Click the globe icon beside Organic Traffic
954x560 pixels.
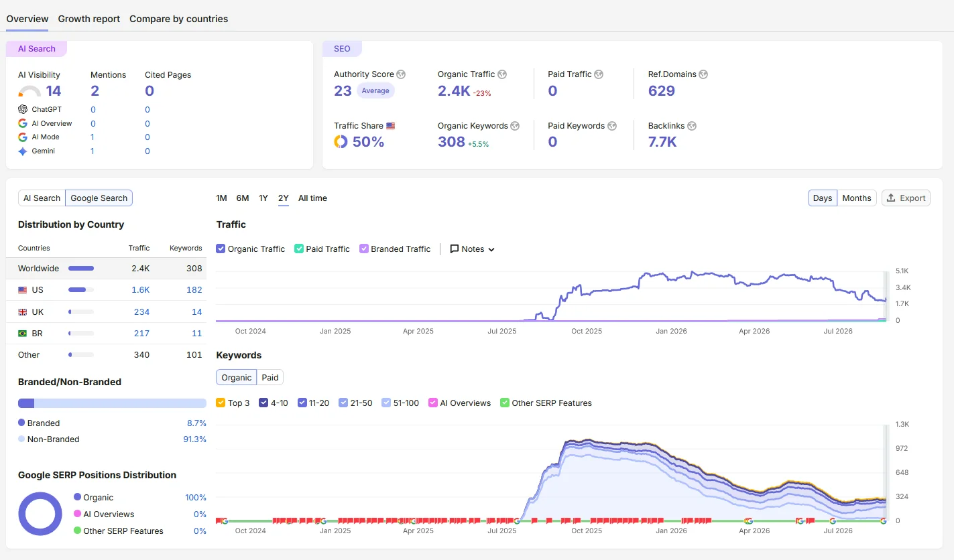coord(502,74)
